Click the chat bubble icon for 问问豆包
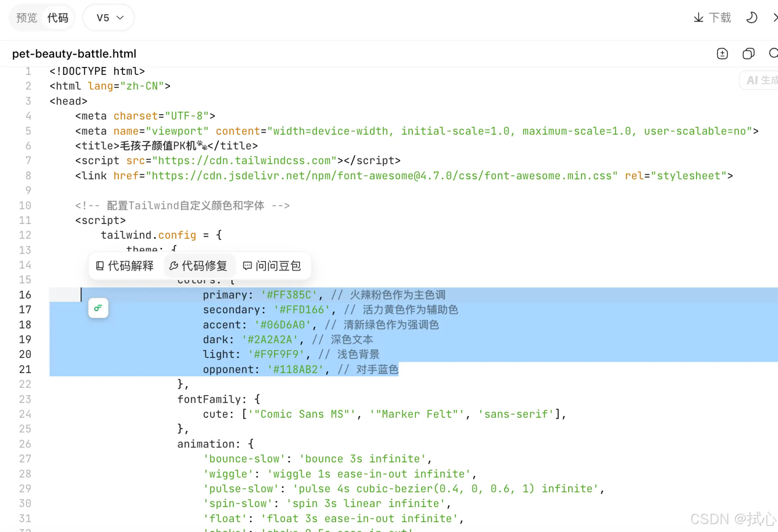The image size is (778, 532). coord(247,266)
